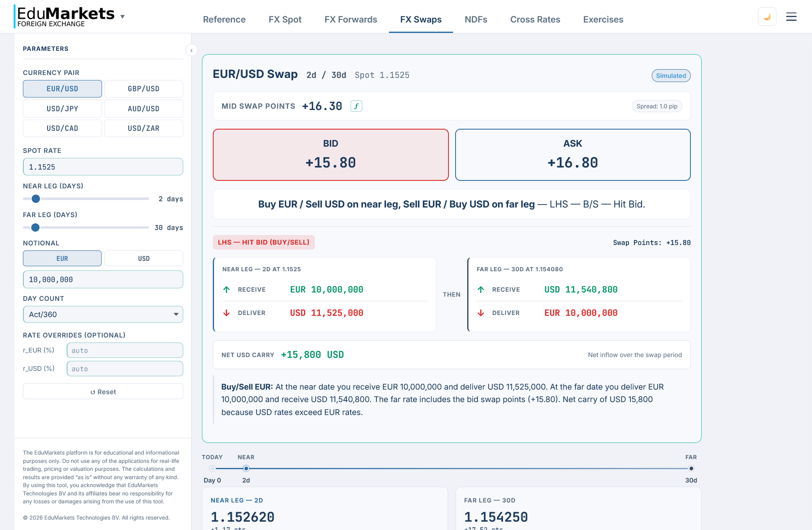
Task: Click the far leg days slider handle
Action: tap(35, 227)
